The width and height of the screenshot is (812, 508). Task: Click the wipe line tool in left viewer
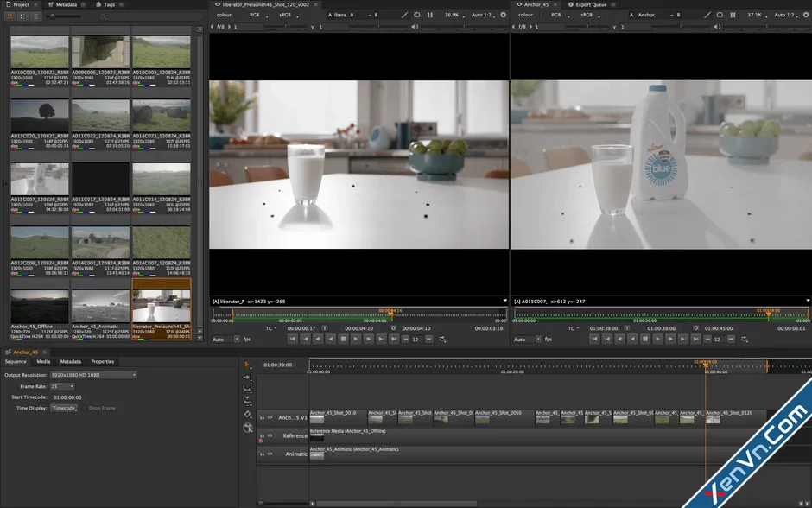point(404,15)
